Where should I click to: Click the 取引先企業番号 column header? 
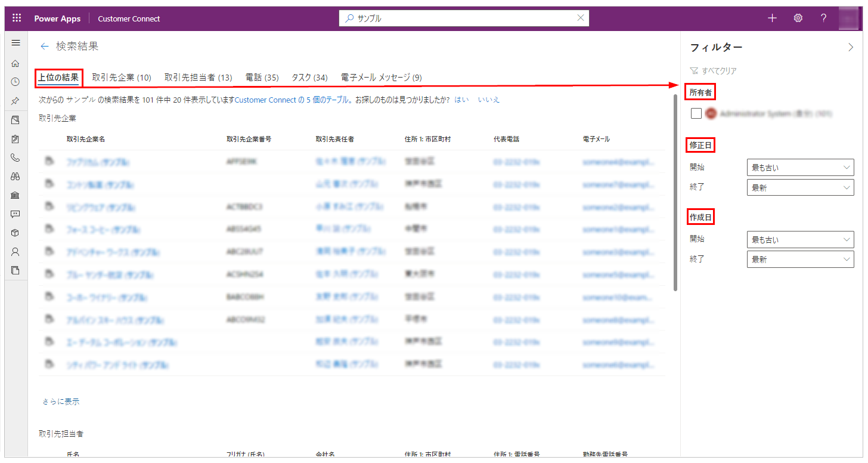click(x=249, y=139)
